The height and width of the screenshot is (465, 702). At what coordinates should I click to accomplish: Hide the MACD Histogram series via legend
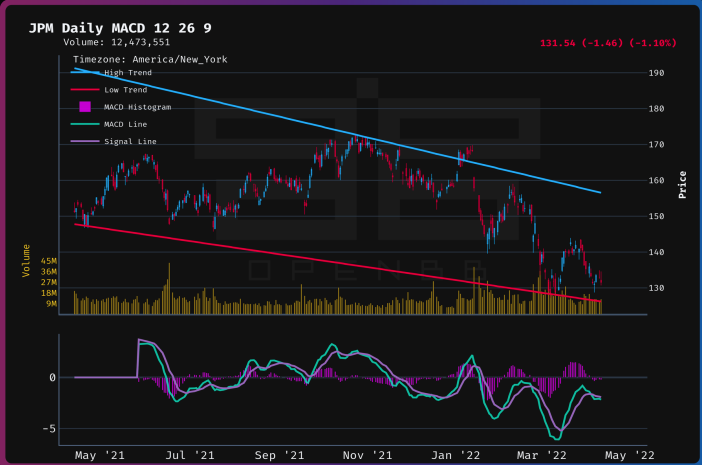[x=137, y=107]
